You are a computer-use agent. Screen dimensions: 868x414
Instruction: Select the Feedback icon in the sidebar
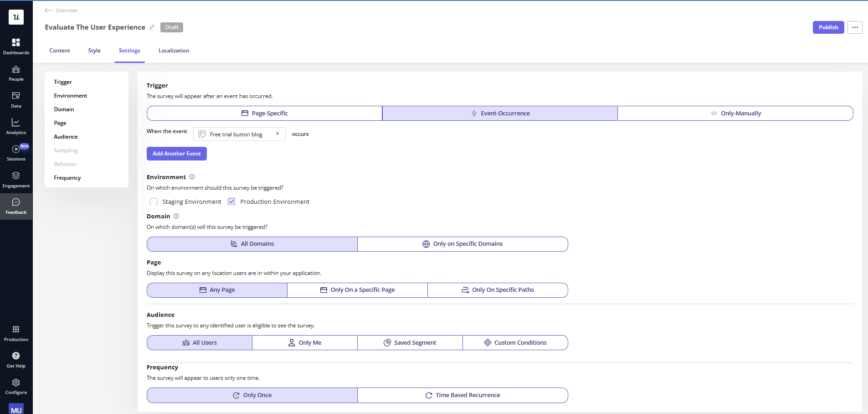click(16, 205)
